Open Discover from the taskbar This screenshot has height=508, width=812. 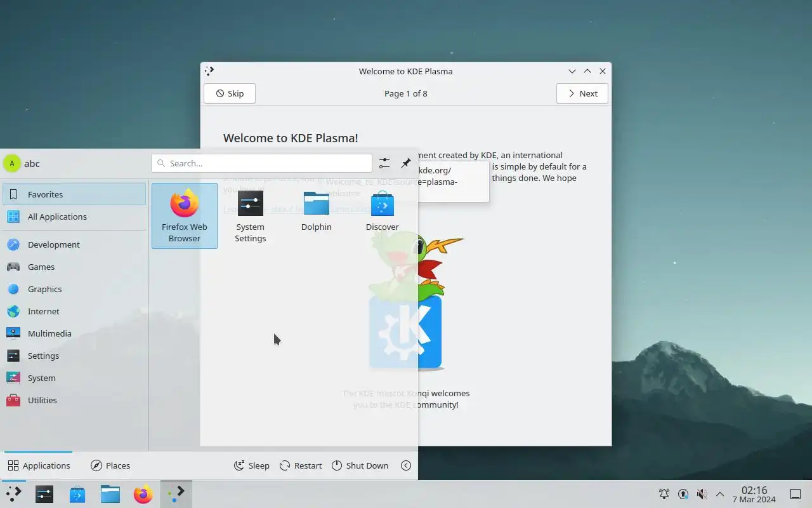coord(77,494)
